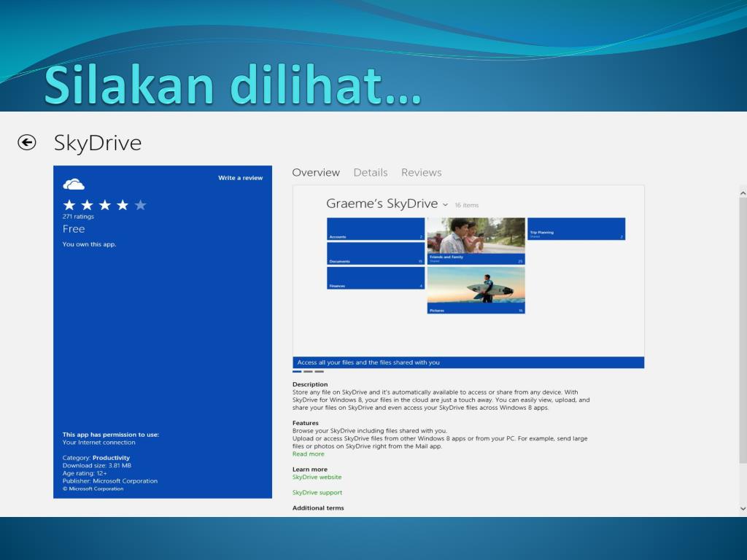Click the 'Silakan dilihat...' slide title
Image resolution: width=747 pixels, height=560 pixels.
[233, 85]
